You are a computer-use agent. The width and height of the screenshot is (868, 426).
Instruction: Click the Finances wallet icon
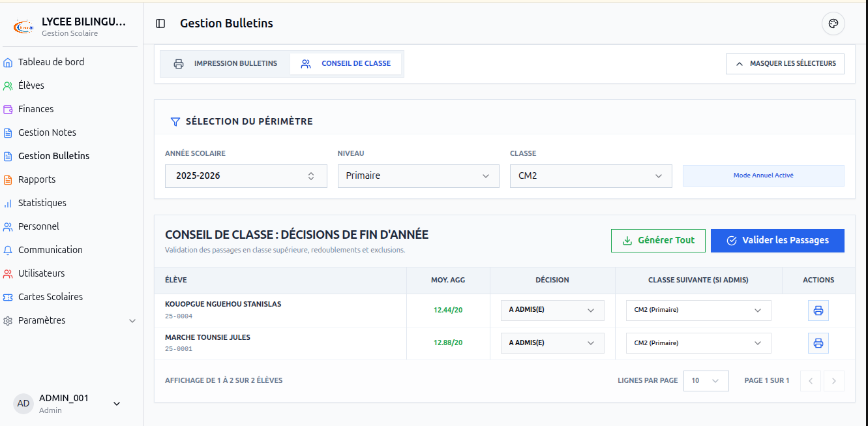click(8, 110)
